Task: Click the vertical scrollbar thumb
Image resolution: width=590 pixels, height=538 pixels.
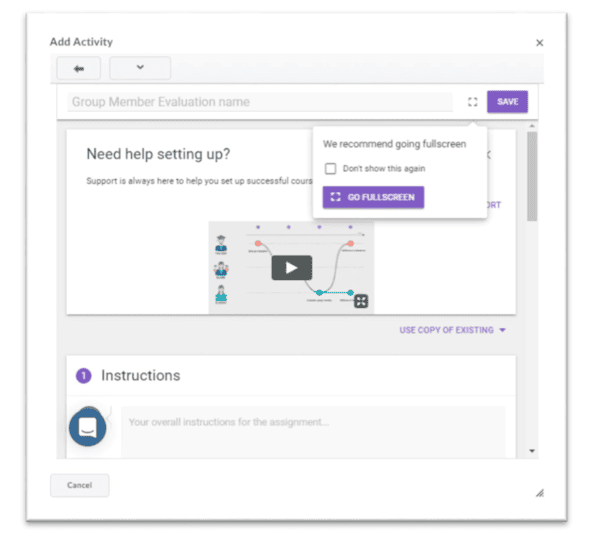Action: (532, 176)
